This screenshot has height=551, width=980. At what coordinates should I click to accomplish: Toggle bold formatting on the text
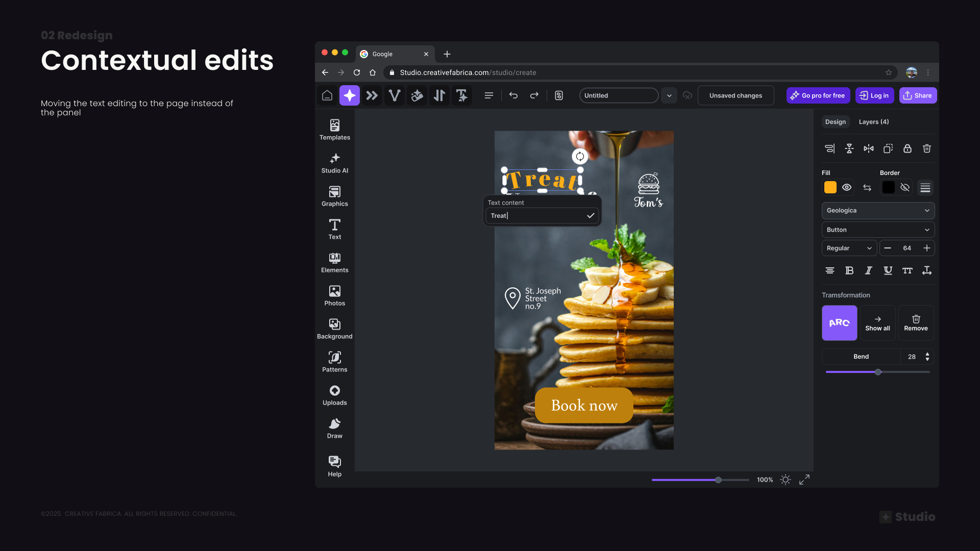849,270
